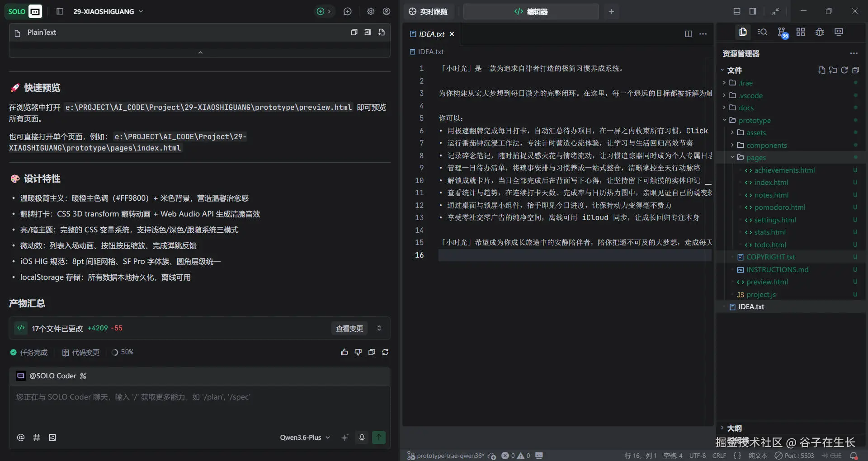Expand the components folder
Image resolution: width=868 pixels, height=461 pixels.
pos(766,145)
